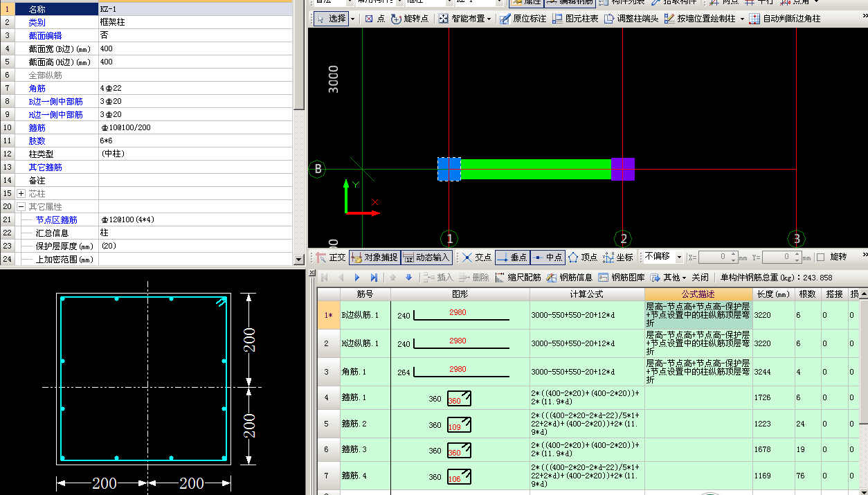Toggle 动态输入 dynamic input
This screenshot has width=868, height=495.
[426, 257]
